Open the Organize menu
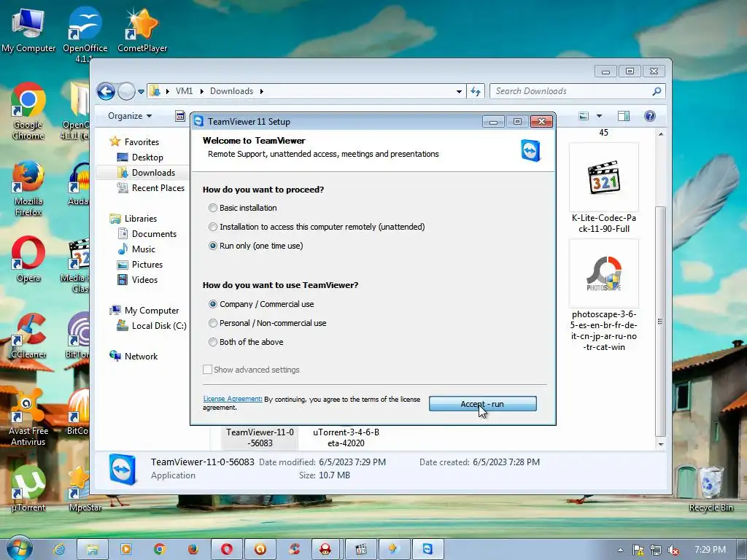The height and width of the screenshot is (560, 747). [130, 116]
